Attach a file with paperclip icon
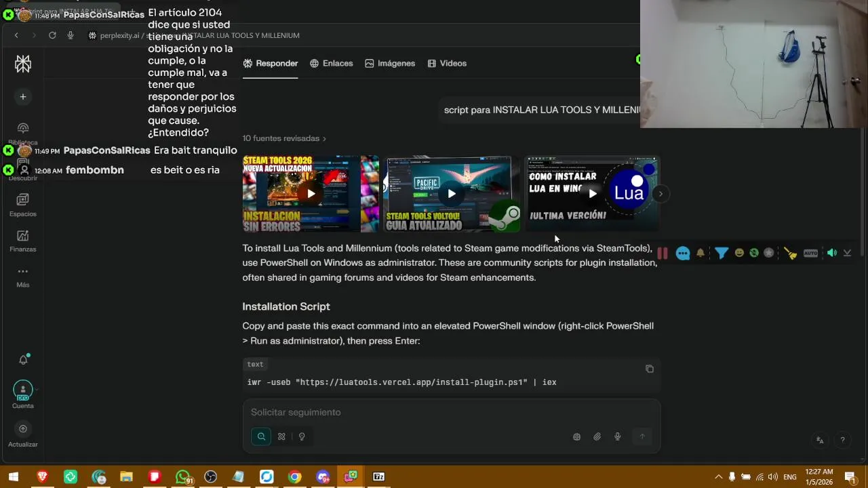Screen dimensions: 868x488 (597, 437)
